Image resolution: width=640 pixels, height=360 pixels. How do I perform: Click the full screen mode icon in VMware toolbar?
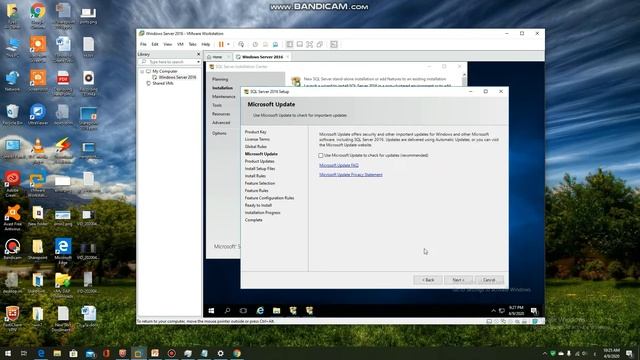pos(309,44)
